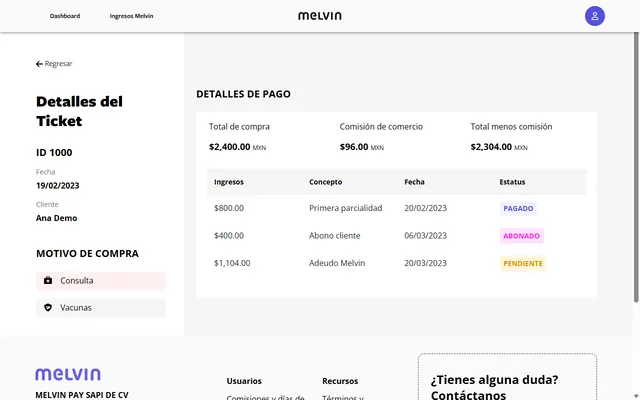This screenshot has height=400, width=640.
Task: Click the client name Ana Demo
Action: tap(56, 218)
